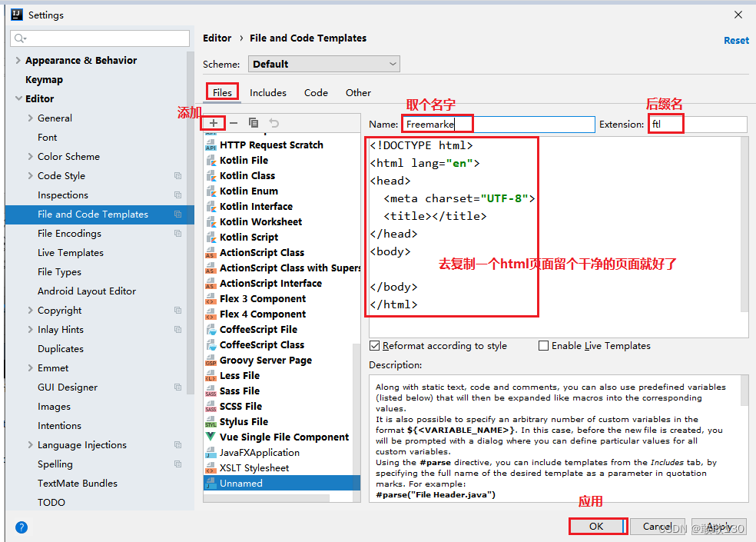This screenshot has height=542, width=756.
Task: Revert template changes with rollback icon
Action: click(274, 122)
